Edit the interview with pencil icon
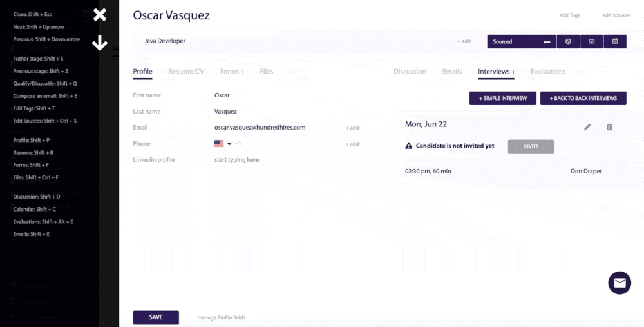 point(587,127)
